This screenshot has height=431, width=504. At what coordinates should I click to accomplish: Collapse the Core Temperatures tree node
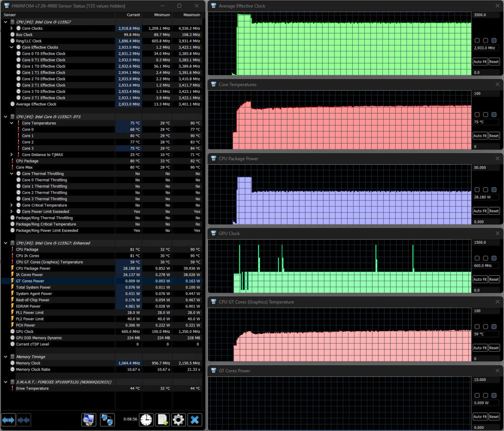coord(12,123)
